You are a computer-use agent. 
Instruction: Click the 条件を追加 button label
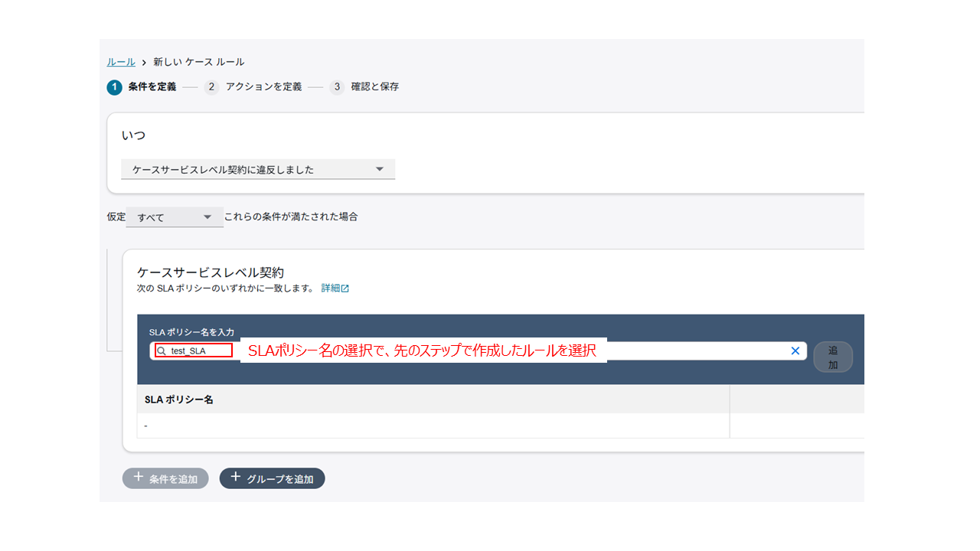[x=173, y=479]
